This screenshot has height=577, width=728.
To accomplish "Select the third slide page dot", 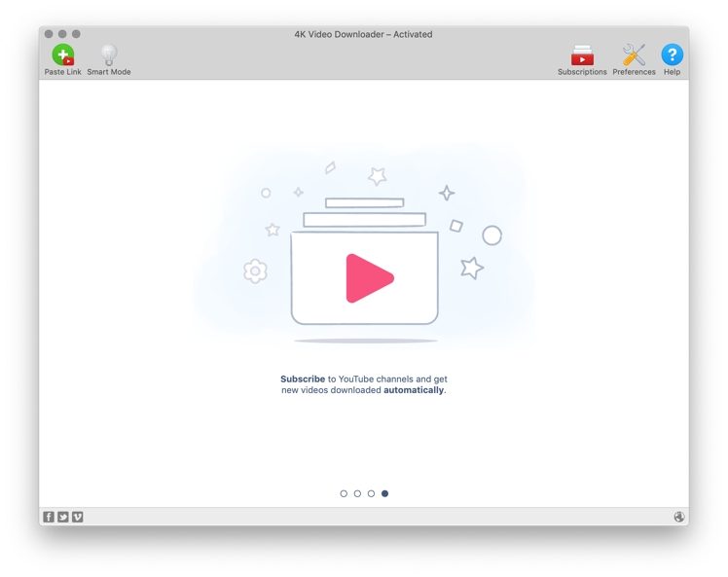I will point(371,493).
